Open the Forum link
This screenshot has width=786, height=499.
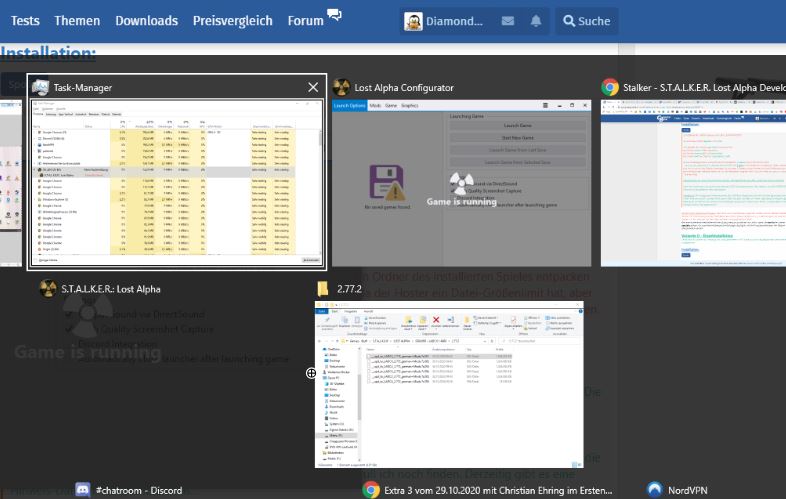(305, 21)
